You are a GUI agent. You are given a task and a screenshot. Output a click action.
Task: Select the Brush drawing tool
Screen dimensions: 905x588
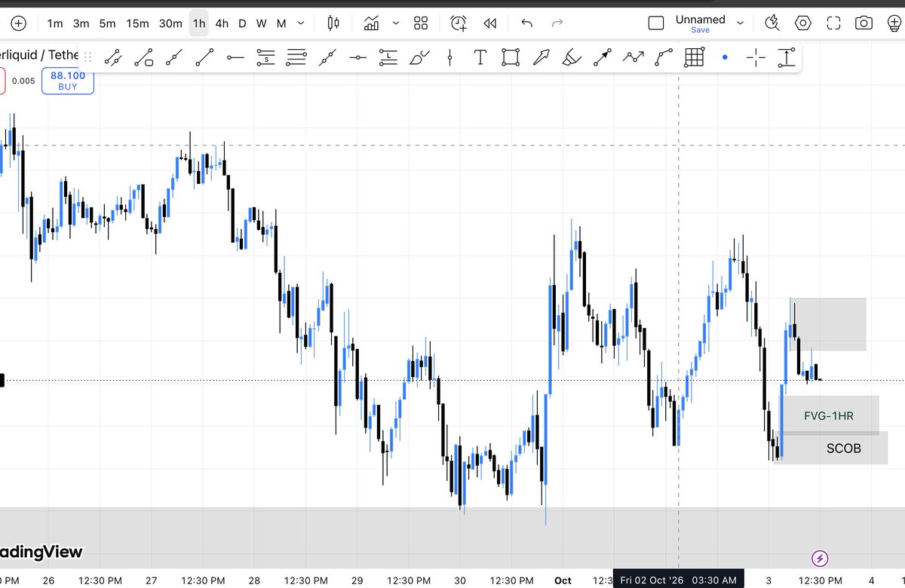coord(419,57)
